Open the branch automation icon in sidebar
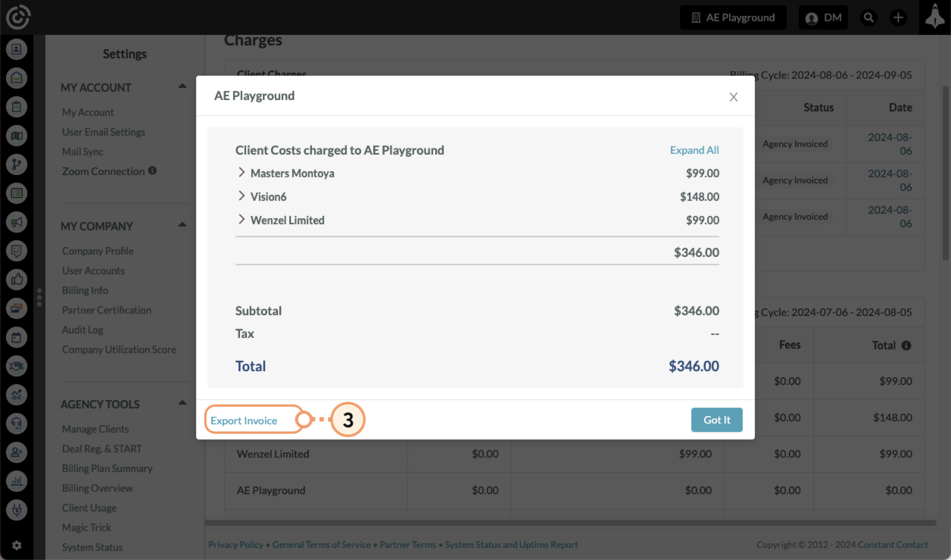Viewport: 951px width, 560px height. pos(16,165)
